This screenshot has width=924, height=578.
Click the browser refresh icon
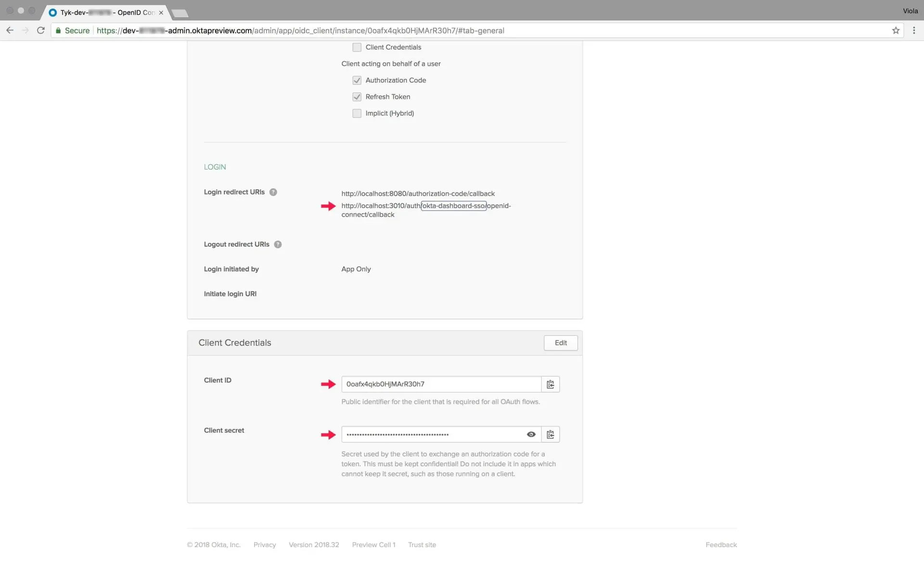pos(40,30)
